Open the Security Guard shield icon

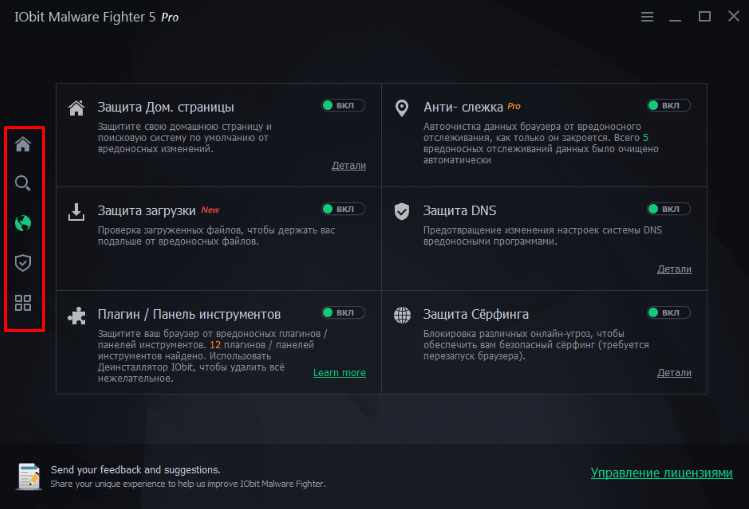point(23,262)
